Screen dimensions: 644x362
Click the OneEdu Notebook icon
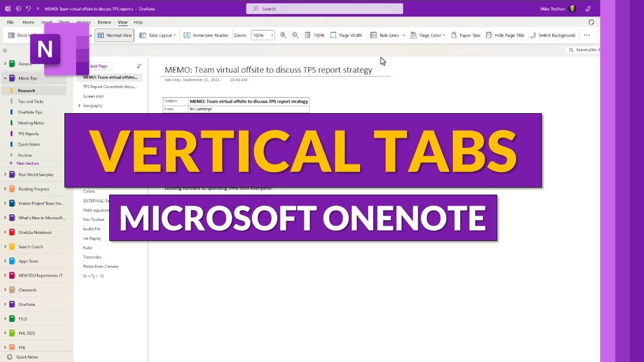[x=12, y=232]
